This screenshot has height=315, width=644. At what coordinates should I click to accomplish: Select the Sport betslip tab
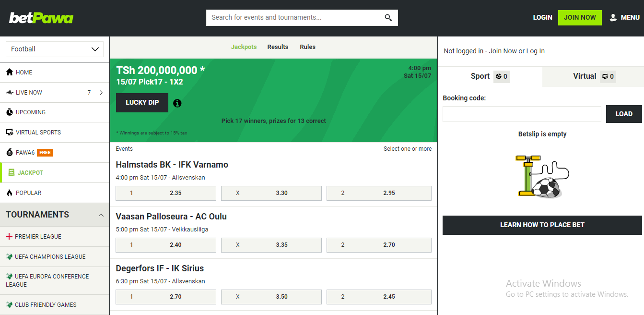pos(490,76)
